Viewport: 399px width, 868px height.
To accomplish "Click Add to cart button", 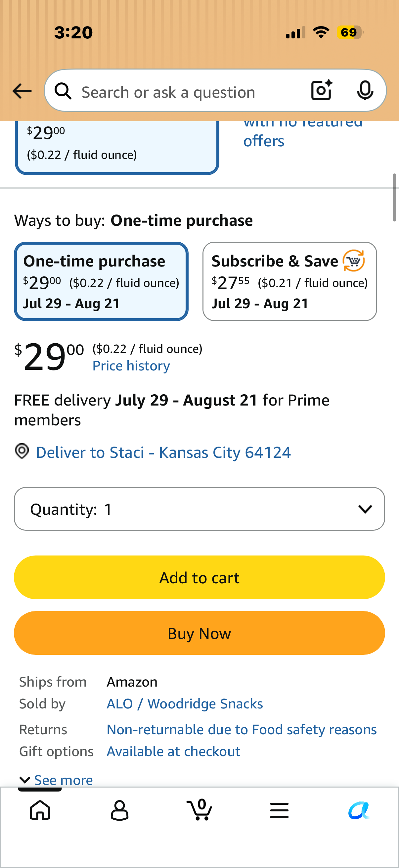I will [199, 578].
